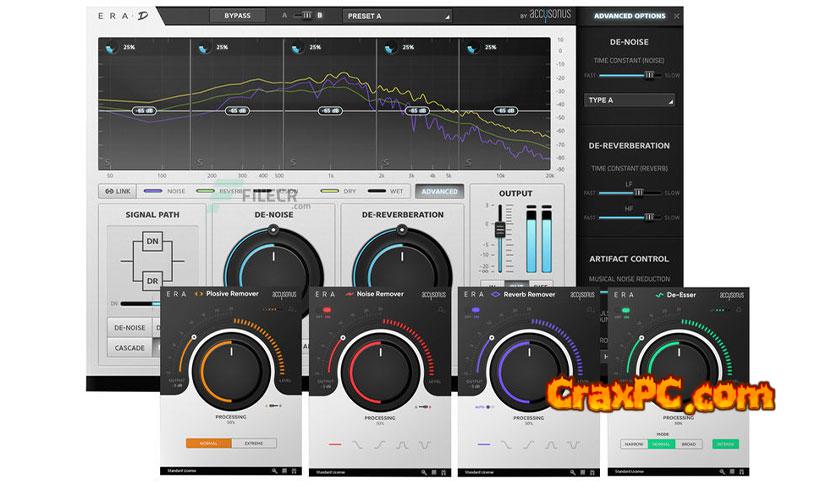836x484 pixels.
Task: Select flat focus shape in Noise Remover
Action: (335, 444)
